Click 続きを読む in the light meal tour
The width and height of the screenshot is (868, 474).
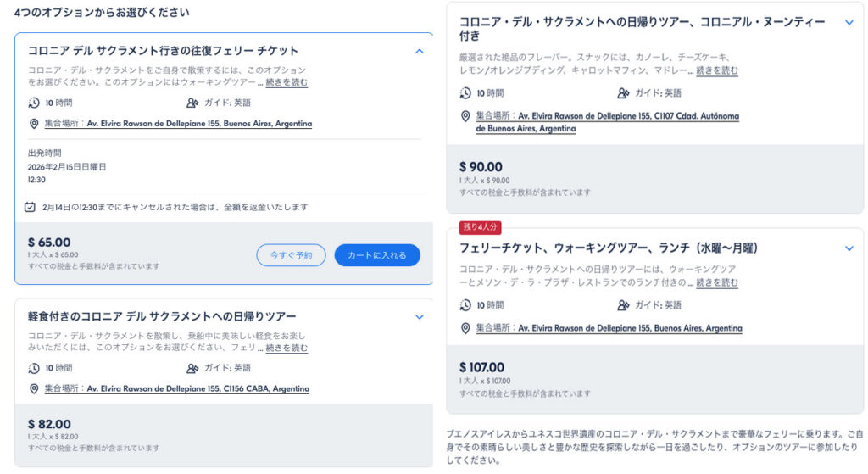tap(287, 348)
